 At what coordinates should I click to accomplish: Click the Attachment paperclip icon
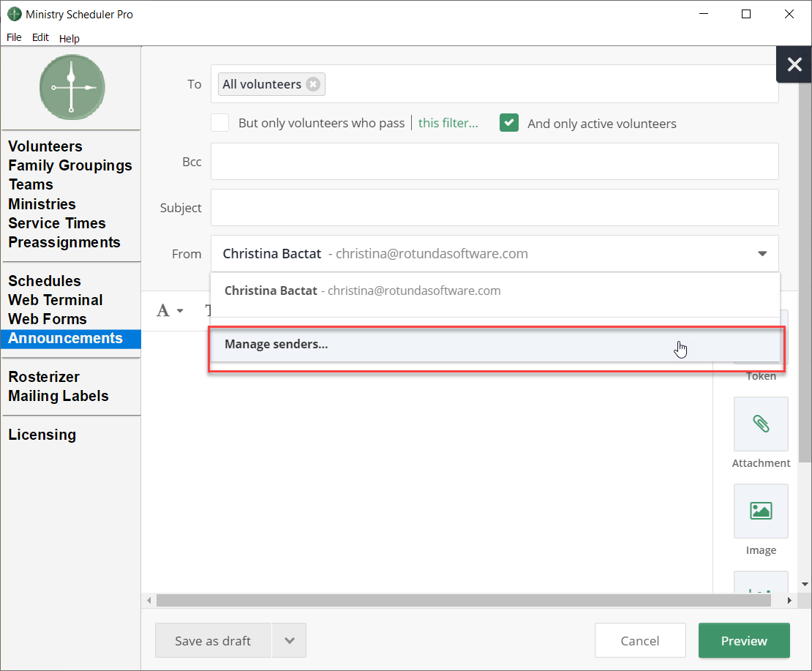point(761,424)
